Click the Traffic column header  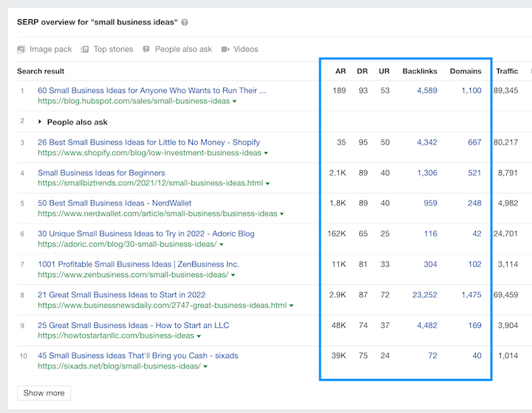[x=507, y=72]
